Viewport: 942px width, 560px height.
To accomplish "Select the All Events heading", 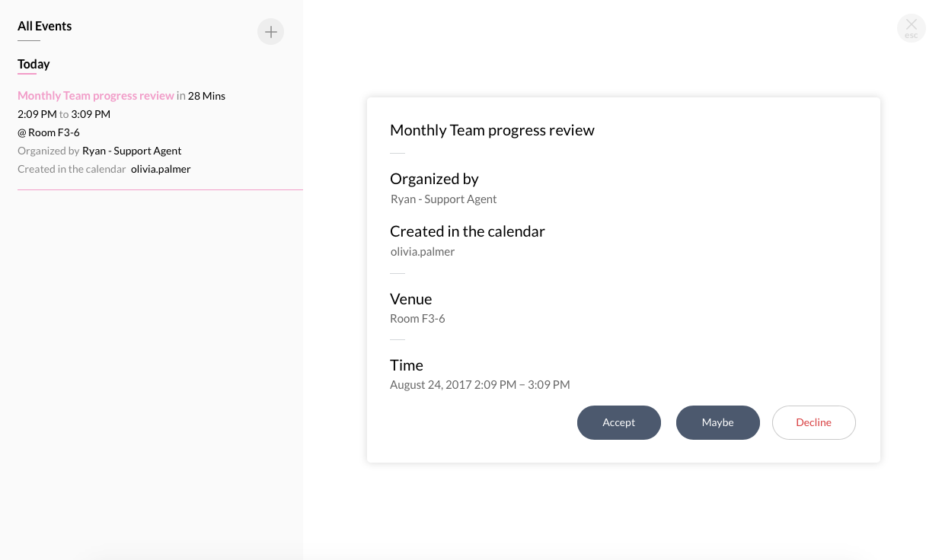I will [44, 26].
